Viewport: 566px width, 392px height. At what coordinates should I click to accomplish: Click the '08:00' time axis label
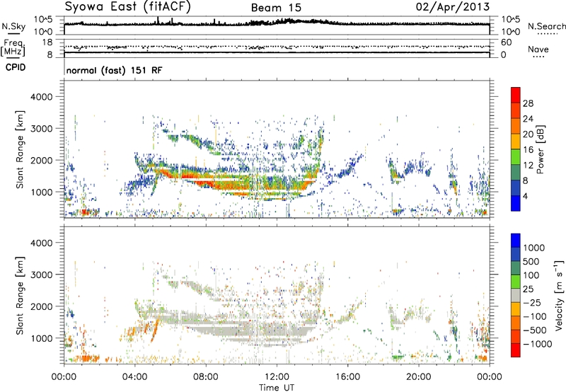pyautogui.click(x=206, y=377)
